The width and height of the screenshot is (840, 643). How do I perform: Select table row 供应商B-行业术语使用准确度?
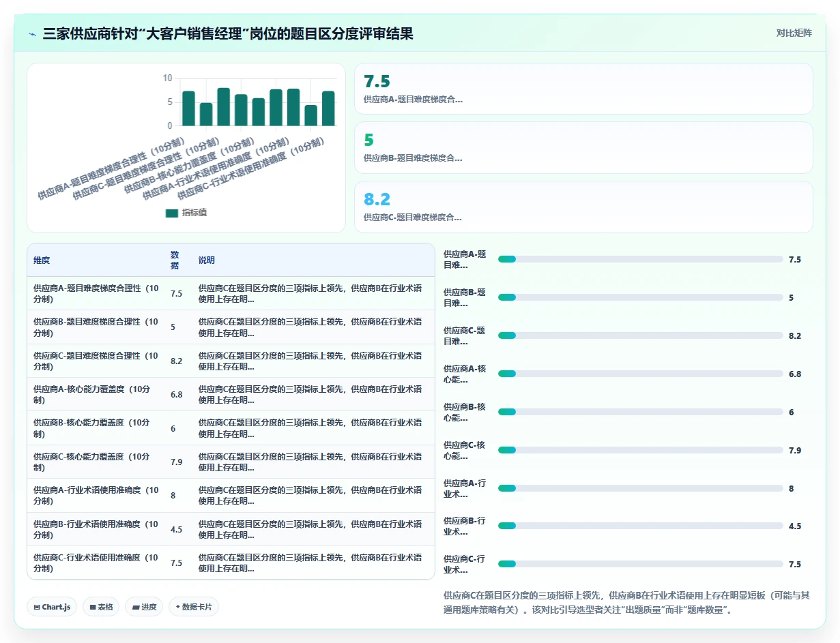tap(231, 529)
